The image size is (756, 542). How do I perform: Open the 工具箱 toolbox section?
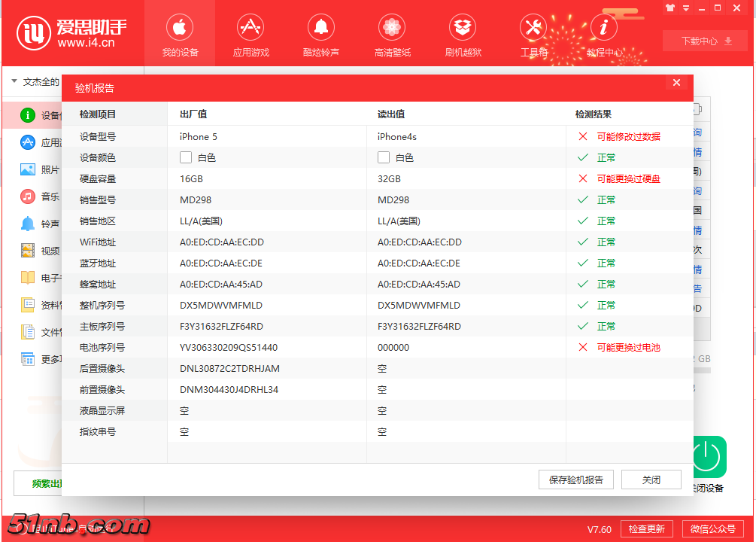pyautogui.click(x=534, y=35)
